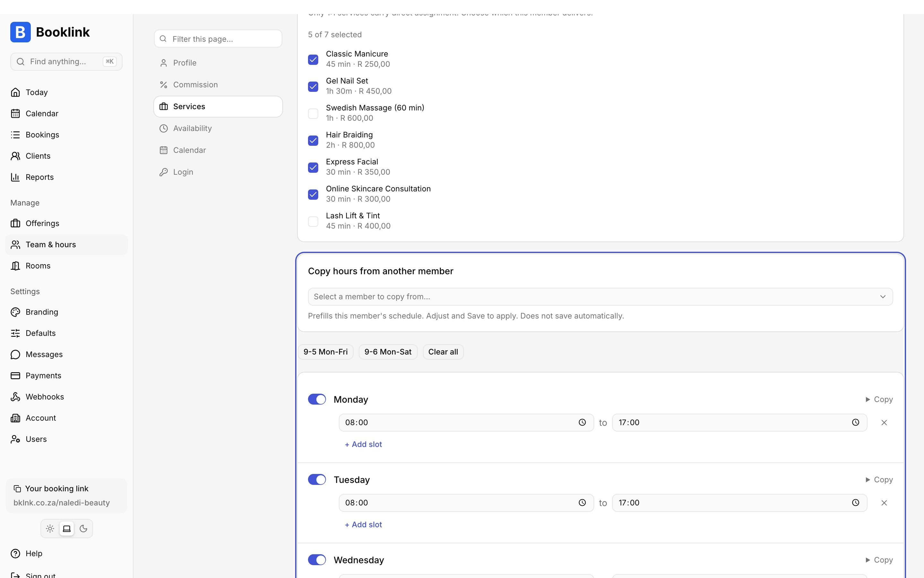
Task: Switch to light theme sun icon
Action: 50,529
